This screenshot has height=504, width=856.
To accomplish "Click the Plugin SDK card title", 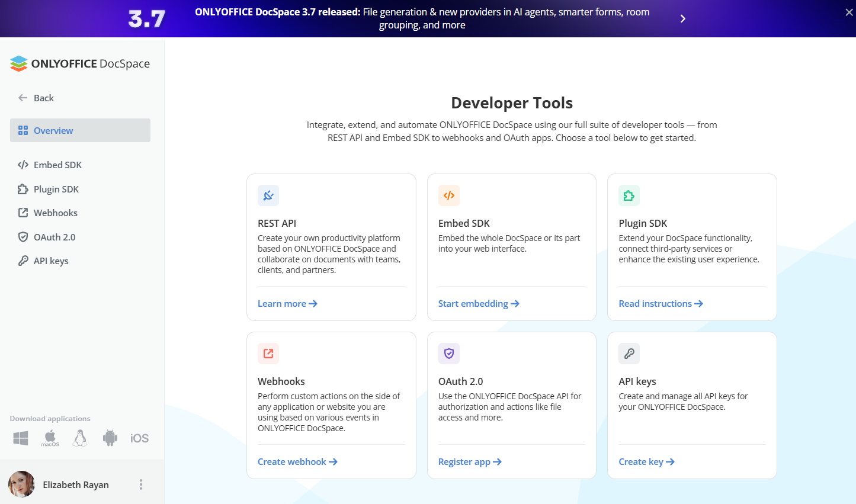I will 643,223.
